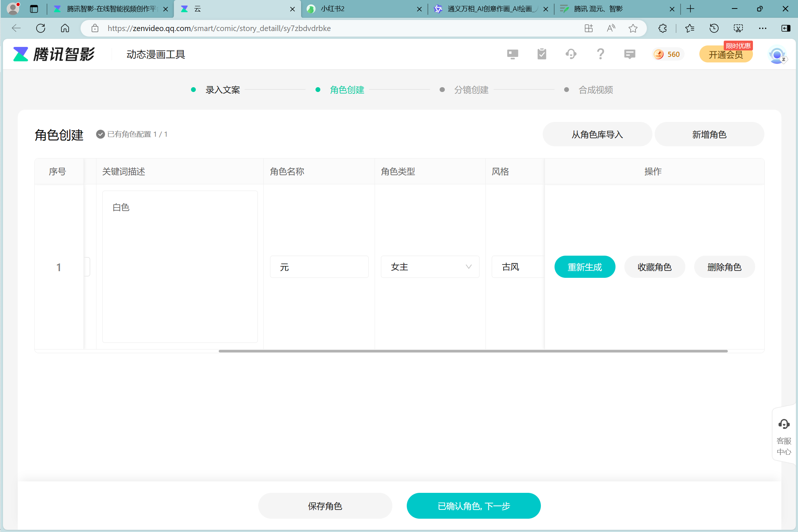The width and height of the screenshot is (798, 532).
Task: Click the checkmark/task icon in toolbar
Action: click(x=540, y=54)
